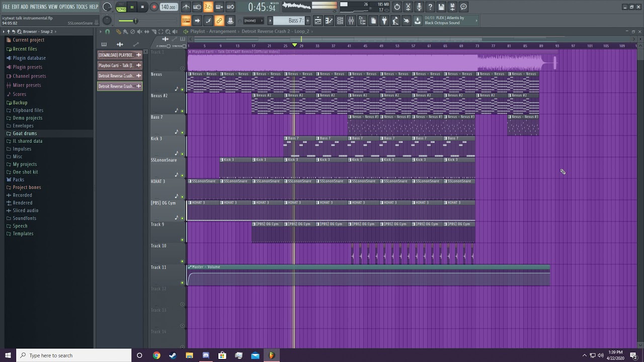Viewport: 644px width, 362px height.
Task: Open the Playlist window icon
Action: pos(317,21)
